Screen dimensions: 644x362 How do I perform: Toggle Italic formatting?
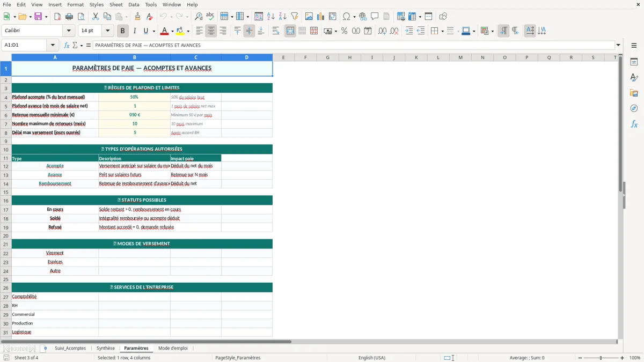[x=134, y=31]
